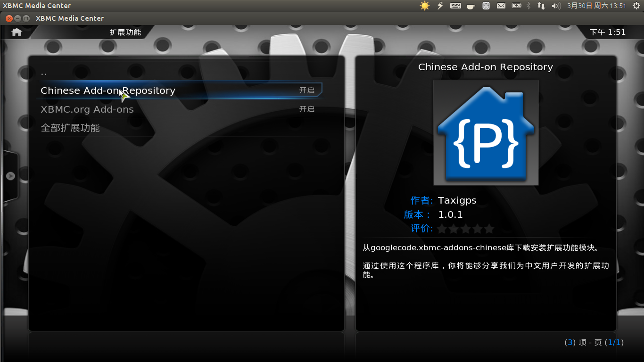
Task: Open the 3月30日 周六 13:51 calendar
Action: (x=596, y=6)
